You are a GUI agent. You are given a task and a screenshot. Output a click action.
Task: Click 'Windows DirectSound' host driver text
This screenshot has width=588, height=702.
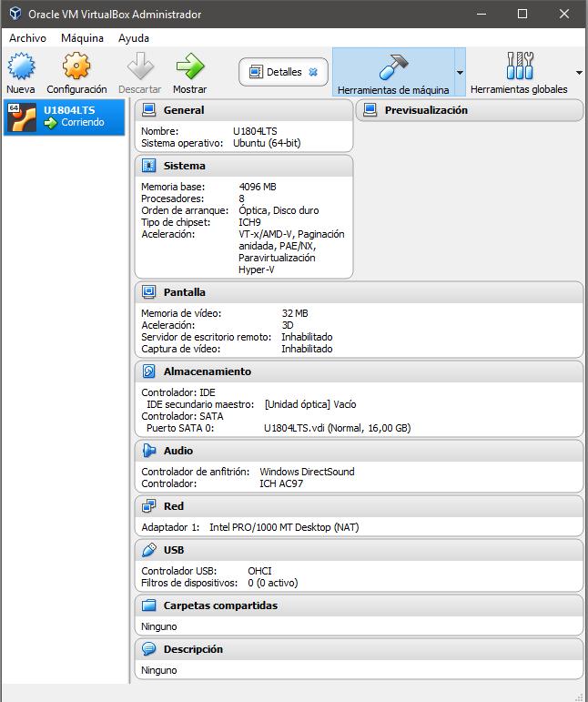[307, 472]
